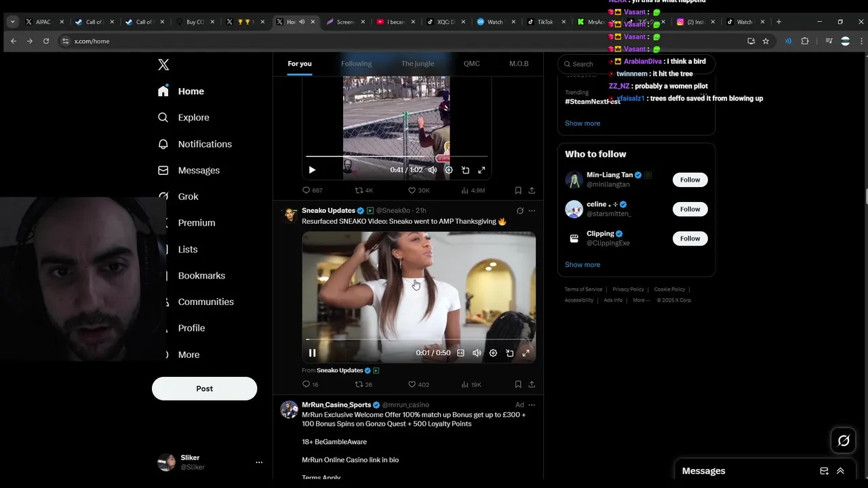Compose new message in Messages drawer

(x=824, y=471)
